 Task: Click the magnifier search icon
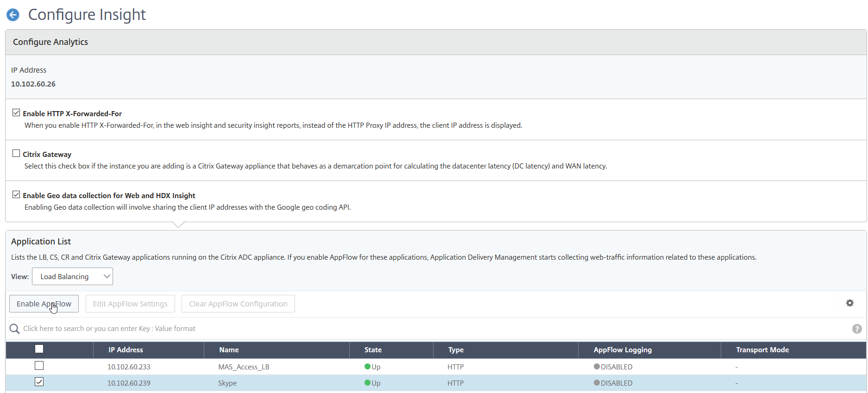(x=15, y=329)
